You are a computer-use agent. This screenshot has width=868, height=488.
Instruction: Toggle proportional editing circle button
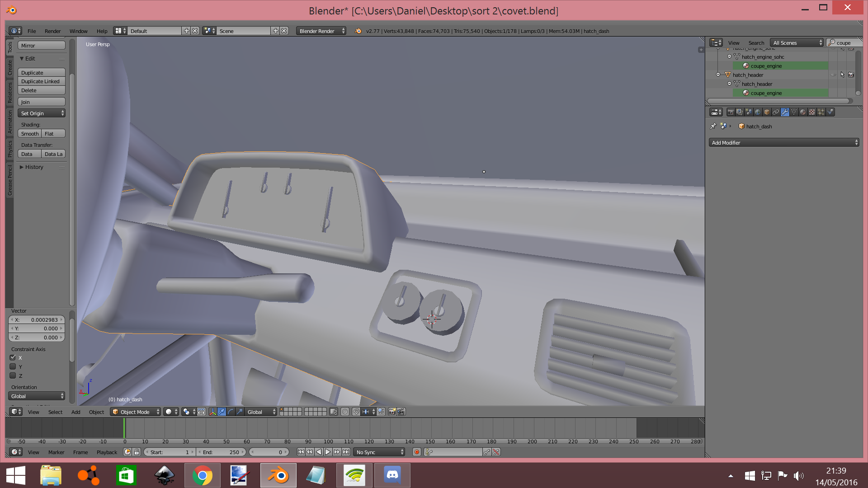coord(345,412)
